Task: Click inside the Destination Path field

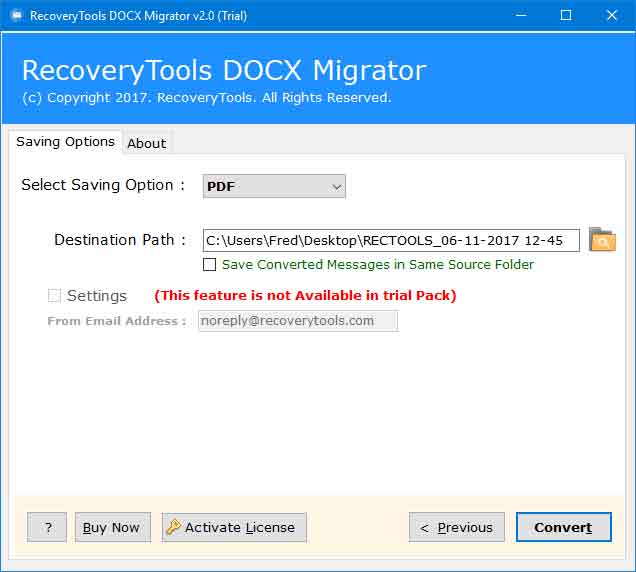Action: click(x=391, y=240)
